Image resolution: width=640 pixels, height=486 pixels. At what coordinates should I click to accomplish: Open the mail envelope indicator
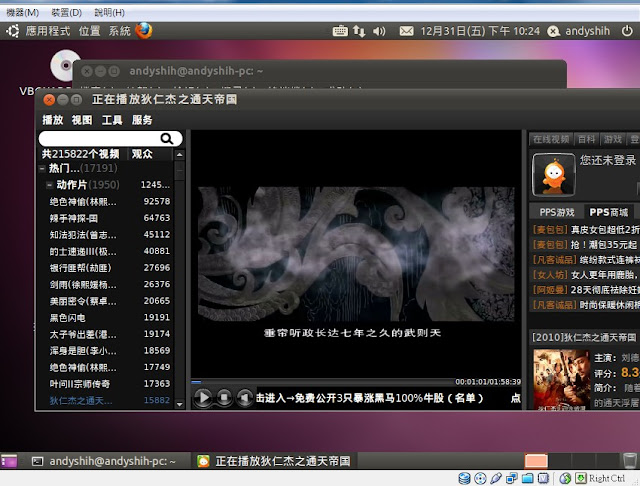[x=406, y=31]
